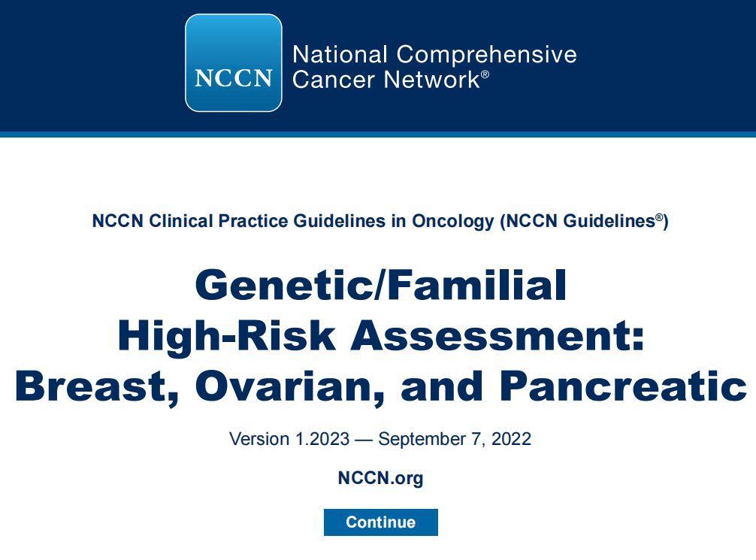
Task: Click the NCCN square logo icon
Action: pos(234,62)
